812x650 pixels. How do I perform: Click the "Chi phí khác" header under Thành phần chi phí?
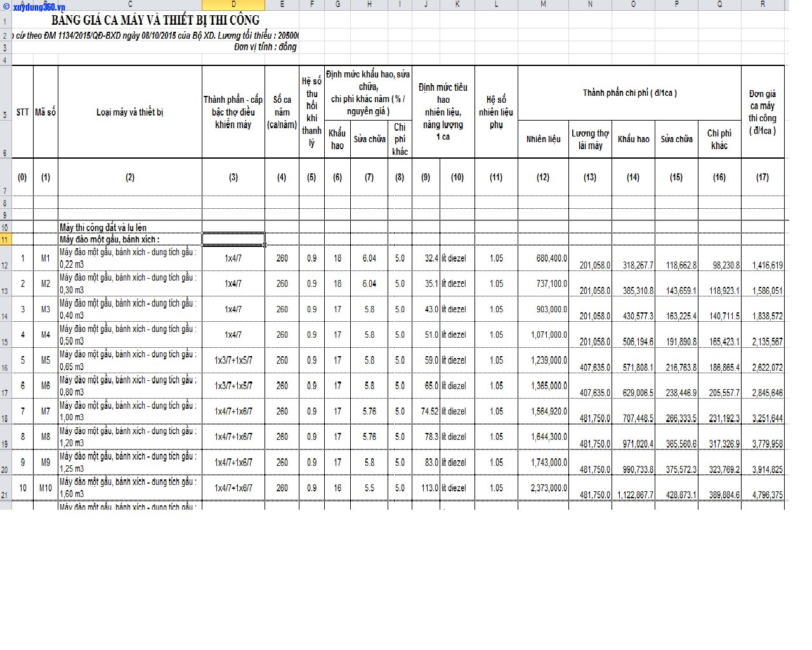pos(719,140)
